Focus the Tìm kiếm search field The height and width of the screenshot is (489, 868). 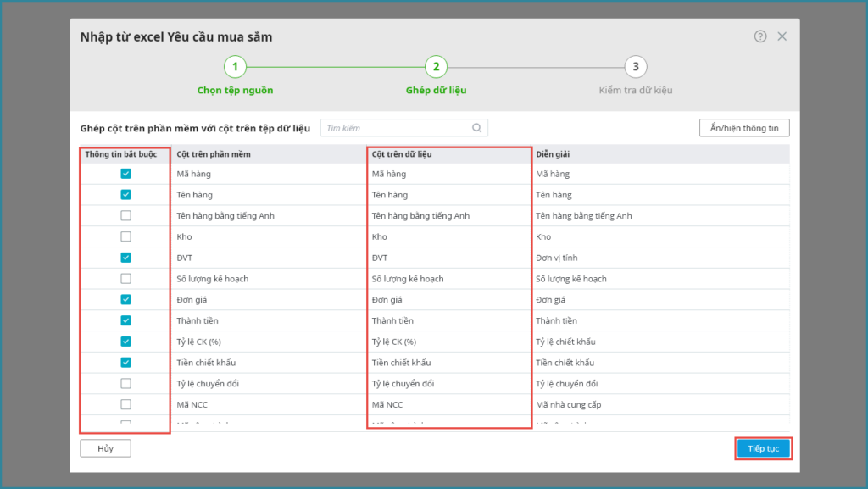coord(404,128)
